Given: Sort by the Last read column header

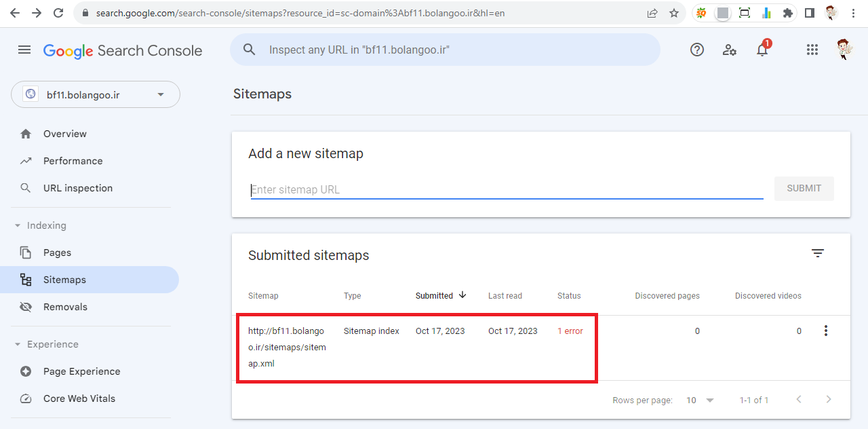Looking at the screenshot, I should (505, 296).
